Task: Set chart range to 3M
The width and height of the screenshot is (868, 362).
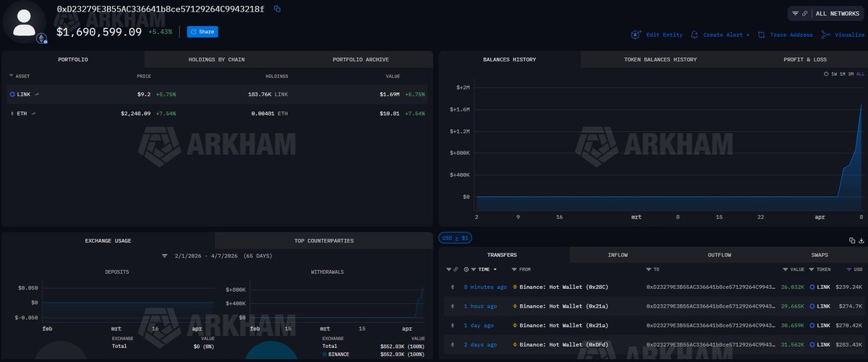Action: pos(851,74)
